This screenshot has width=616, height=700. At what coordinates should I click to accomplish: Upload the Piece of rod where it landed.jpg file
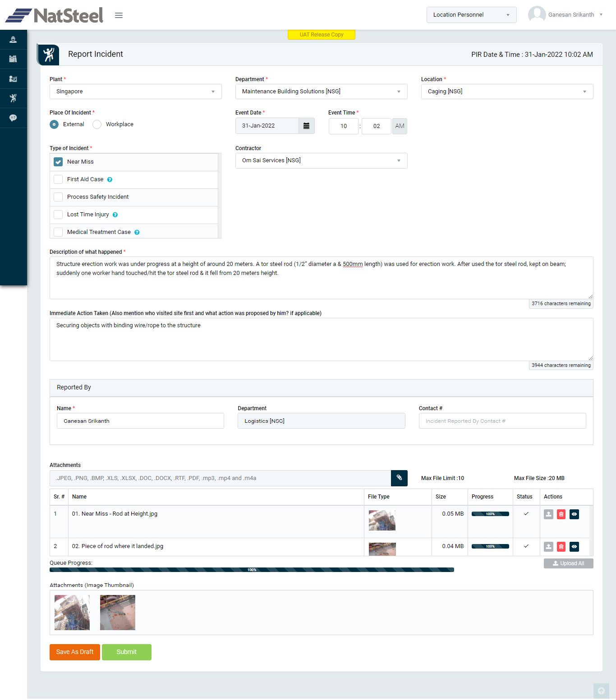548,547
